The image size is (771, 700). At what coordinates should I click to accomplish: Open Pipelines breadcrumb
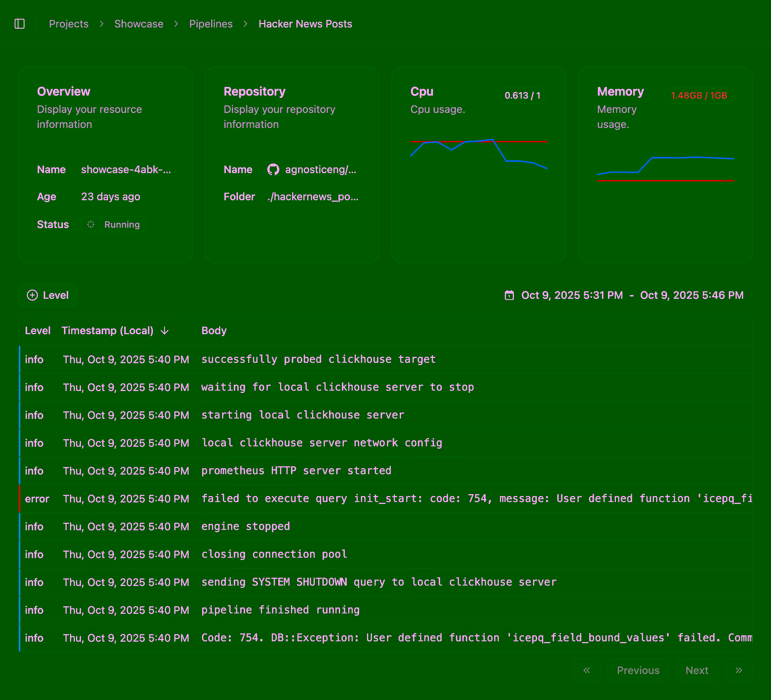[211, 24]
